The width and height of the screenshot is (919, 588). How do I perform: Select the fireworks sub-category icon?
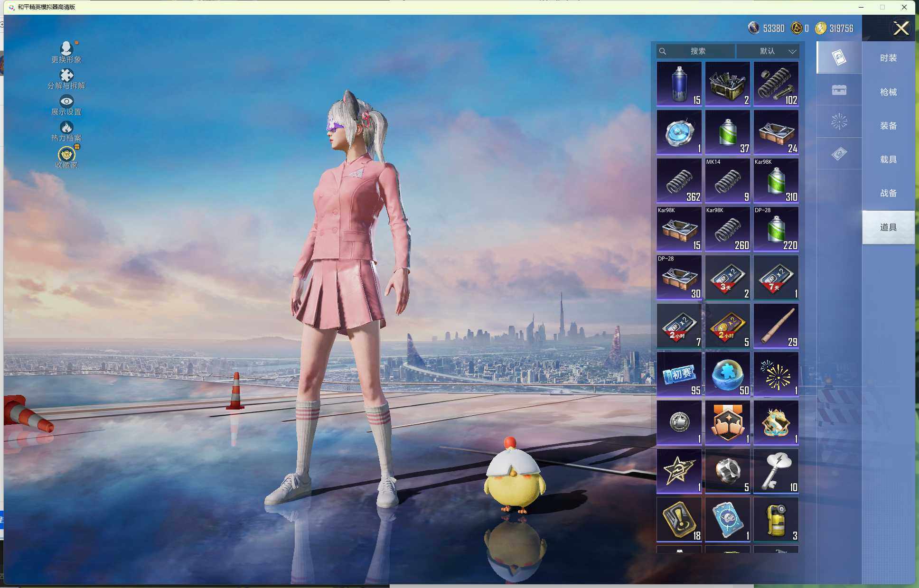[839, 121]
